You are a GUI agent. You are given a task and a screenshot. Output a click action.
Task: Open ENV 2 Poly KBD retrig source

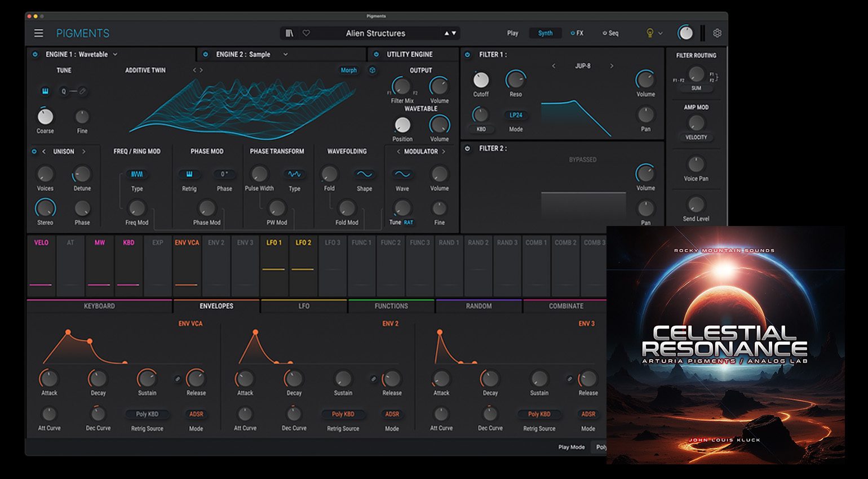[343, 414]
